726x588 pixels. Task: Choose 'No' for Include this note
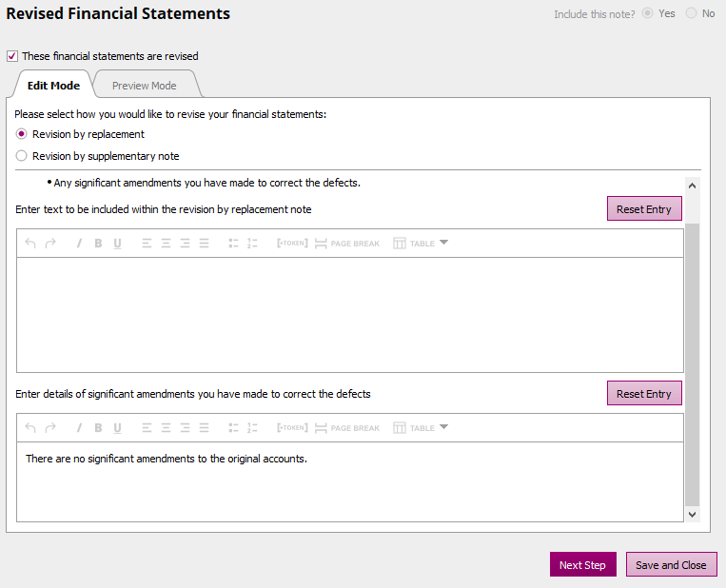click(692, 14)
